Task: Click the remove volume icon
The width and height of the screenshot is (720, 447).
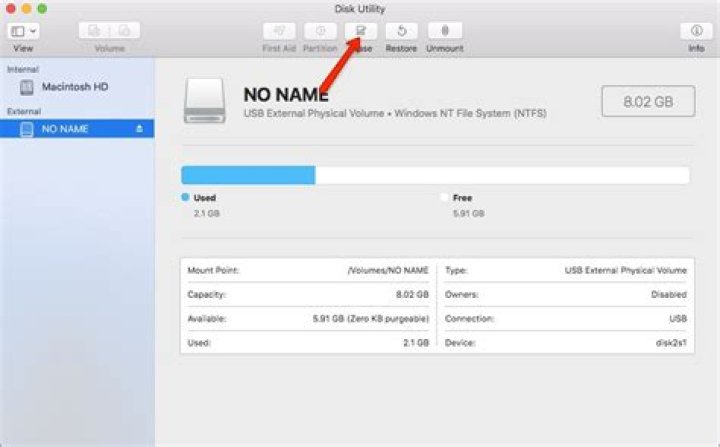Action: tap(124, 31)
